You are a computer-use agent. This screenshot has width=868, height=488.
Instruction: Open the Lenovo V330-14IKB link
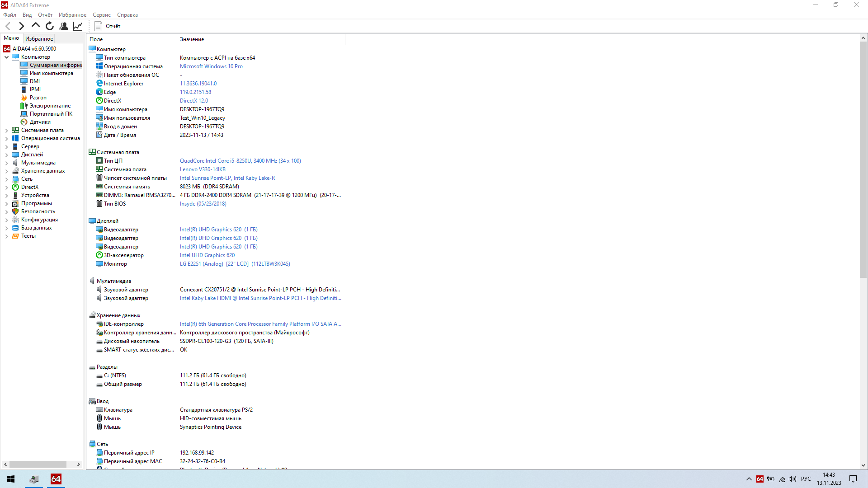(203, 169)
